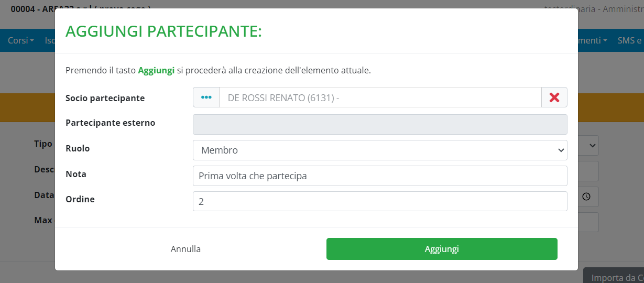Viewport: 644px width, 283px height.
Task: Click the DE ROSSI RENATO participant field
Action: 380,97
